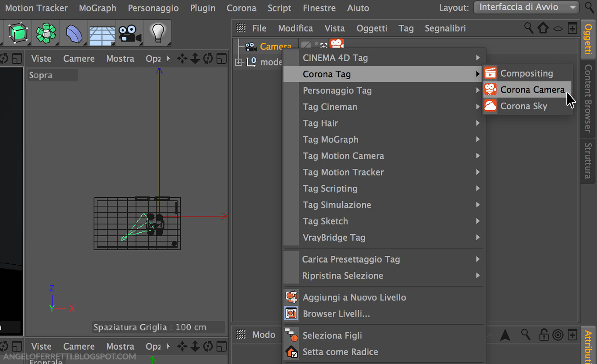The width and height of the screenshot is (597, 364).
Task: Open Tag Sketch submenu entry
Action: 383,221
